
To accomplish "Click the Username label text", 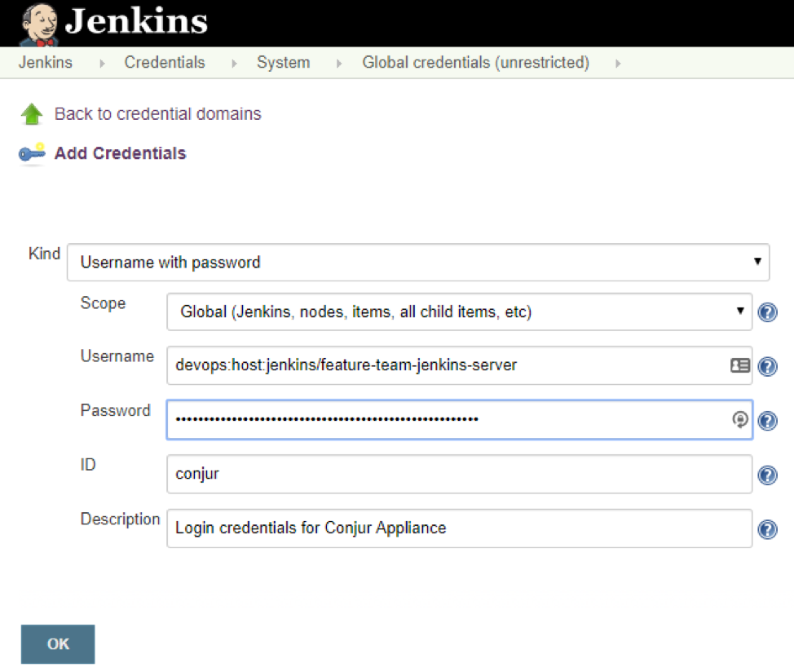I will [117, 356].
